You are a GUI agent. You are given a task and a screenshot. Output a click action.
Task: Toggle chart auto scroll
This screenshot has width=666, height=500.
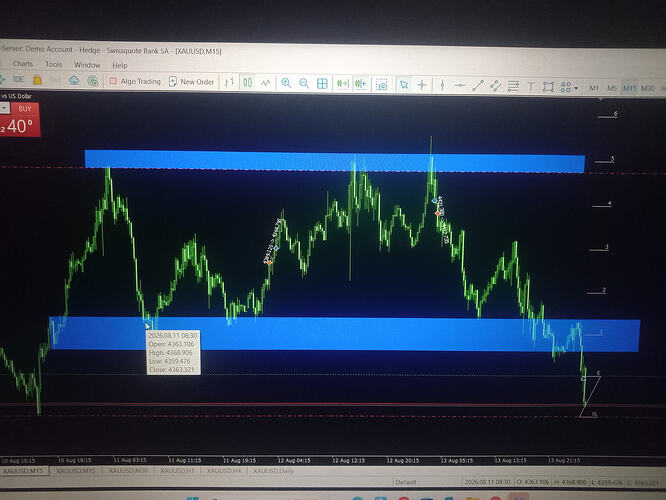pyautogui.click(x=342, y=84)
